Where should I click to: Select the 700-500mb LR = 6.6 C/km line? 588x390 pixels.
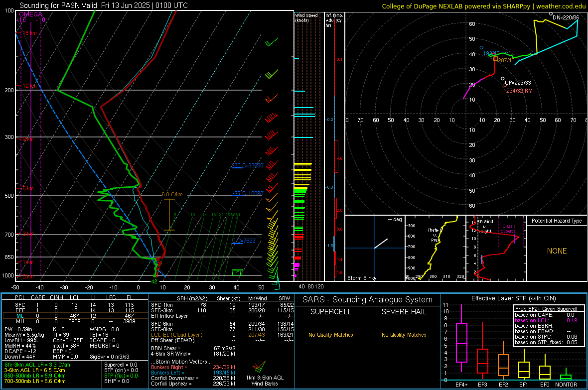(35, 381)
